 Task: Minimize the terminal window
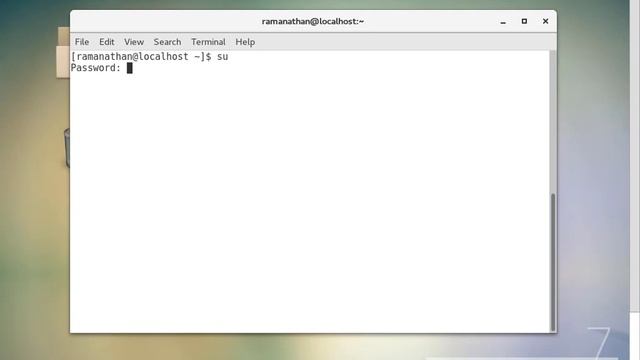click(x=503, y=22)
